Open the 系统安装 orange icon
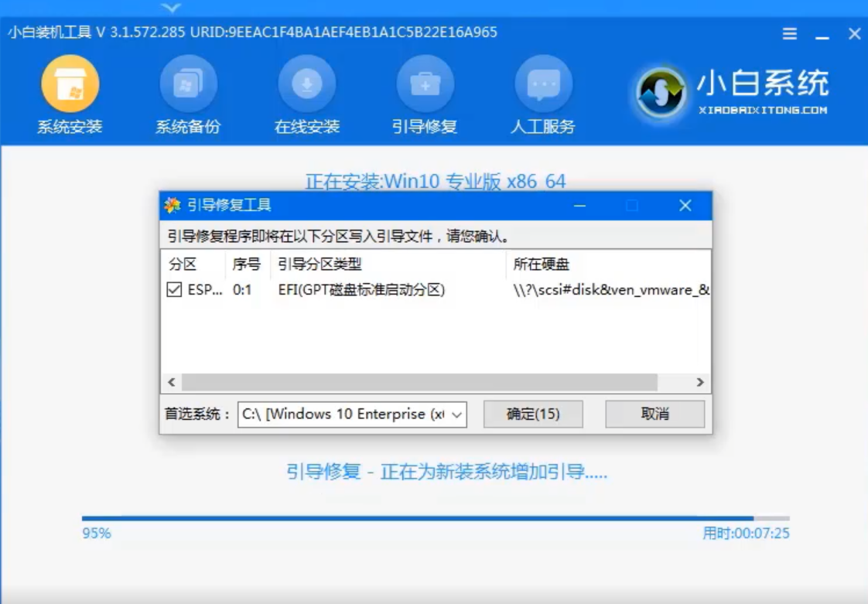Image resolution: width=868 pixels, height=604 pixels. click(x=70, y=84)
